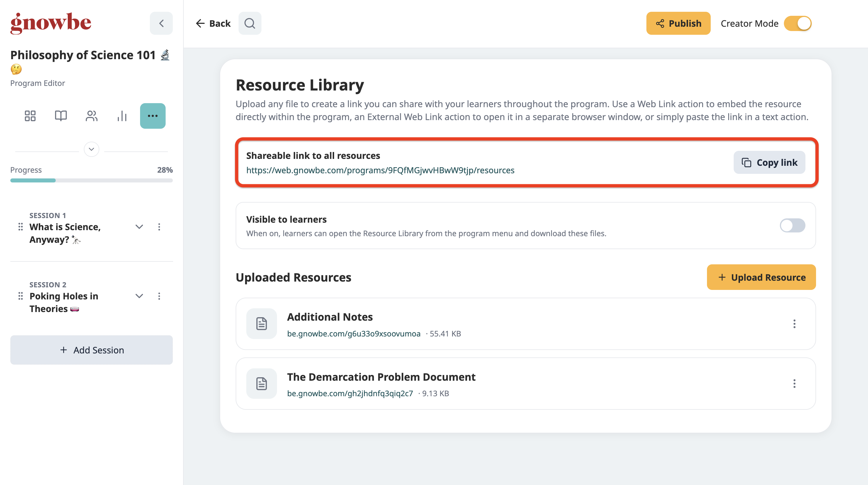Click Demarcation Problem Document file icon
Screen dimensions: 868x485
coord(261,384)
